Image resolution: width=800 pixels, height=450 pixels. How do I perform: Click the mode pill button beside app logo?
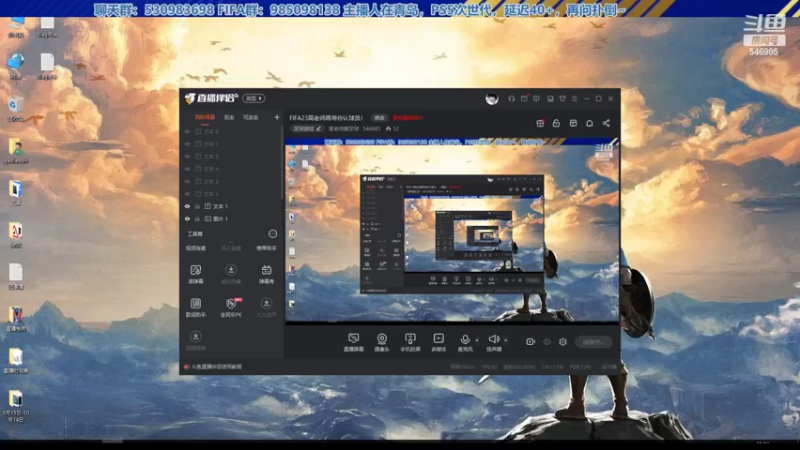[x=254, y=98]
